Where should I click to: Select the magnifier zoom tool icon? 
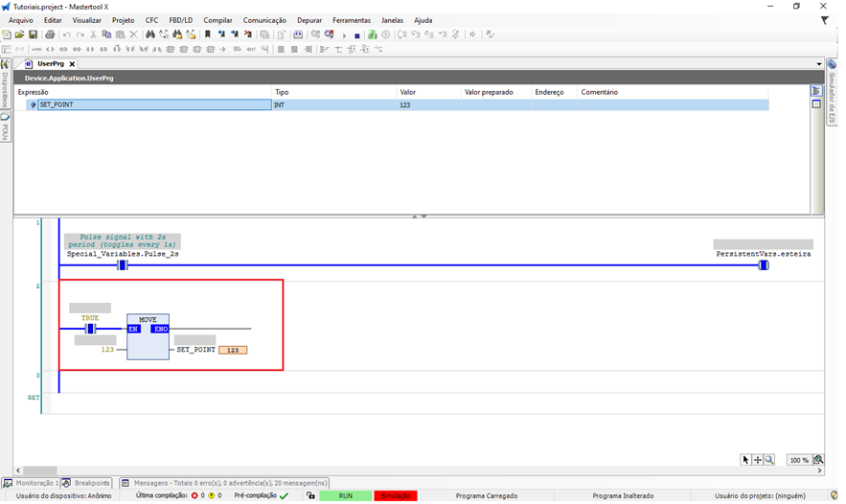769,460
